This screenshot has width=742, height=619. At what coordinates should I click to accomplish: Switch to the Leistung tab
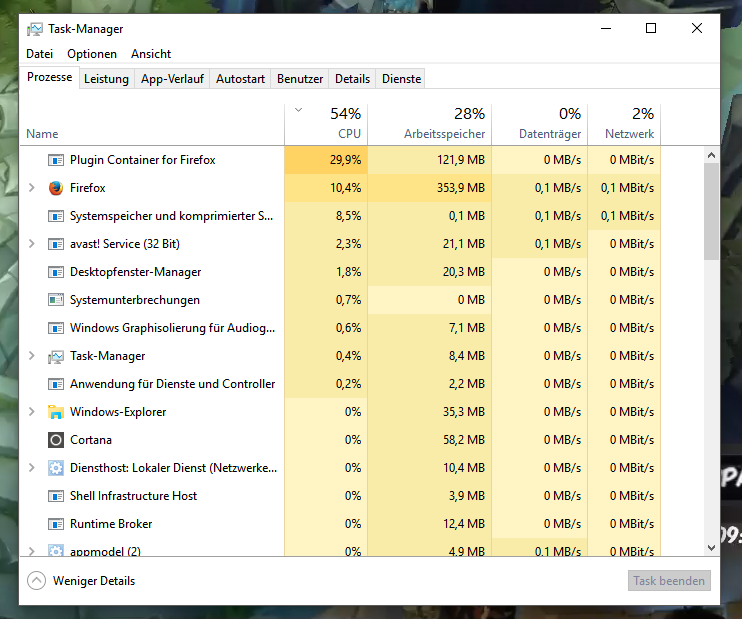106,79
